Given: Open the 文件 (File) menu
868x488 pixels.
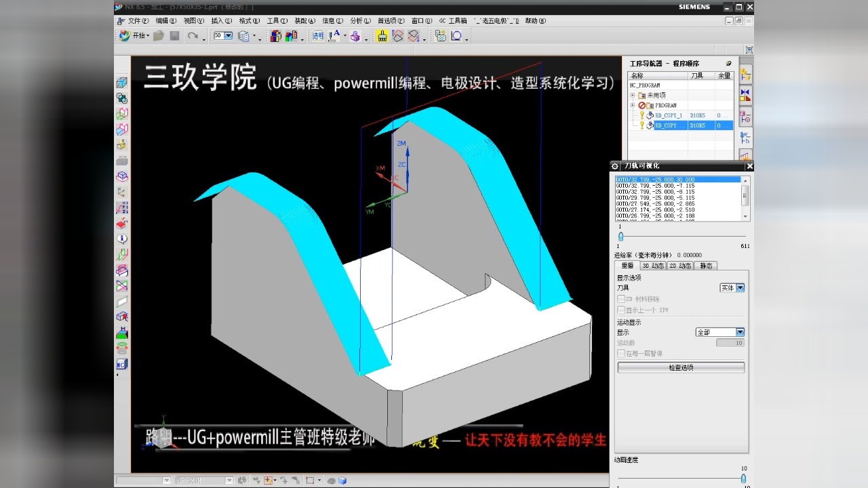Looking at the screenshot, I should (138, 20).
